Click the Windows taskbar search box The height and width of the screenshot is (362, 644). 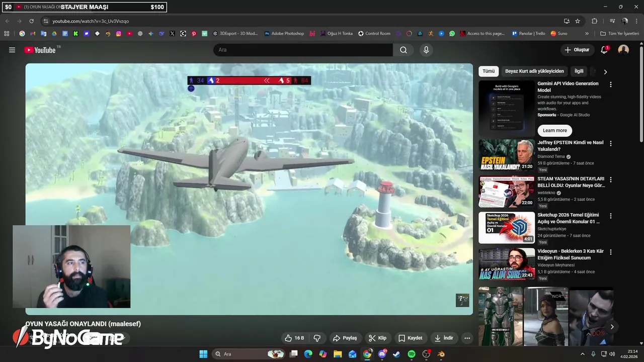click(249, 354)
